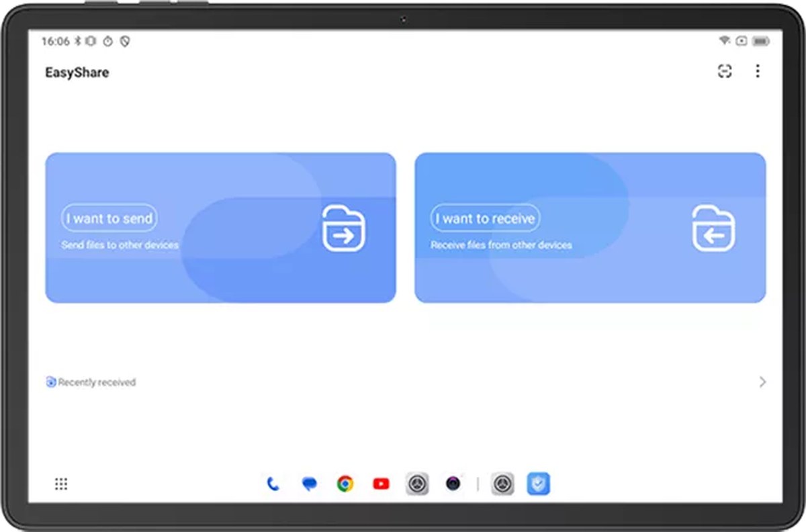This screenshot has width=806, height=532.
Task: Open the Settings icon beside the shield app
Action: point(502,484)
